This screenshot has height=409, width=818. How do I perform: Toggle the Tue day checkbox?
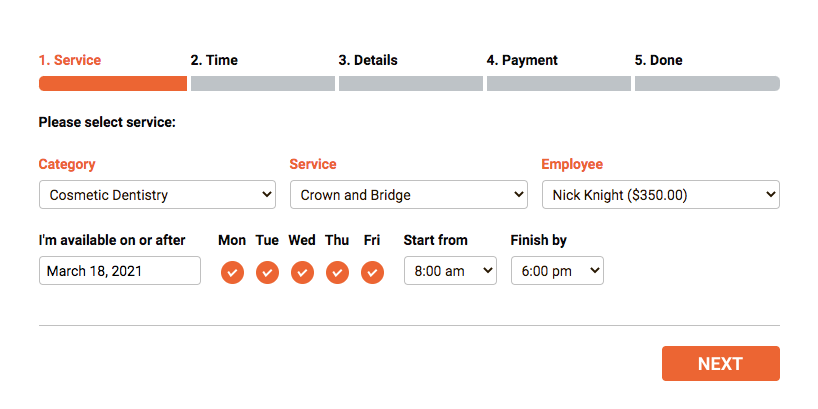pos(267,272)
